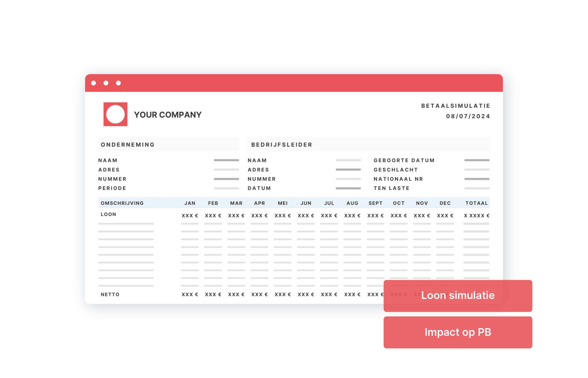Click the Netto value for January
This screenshot has height=378, width=588.
click(190, 294)
